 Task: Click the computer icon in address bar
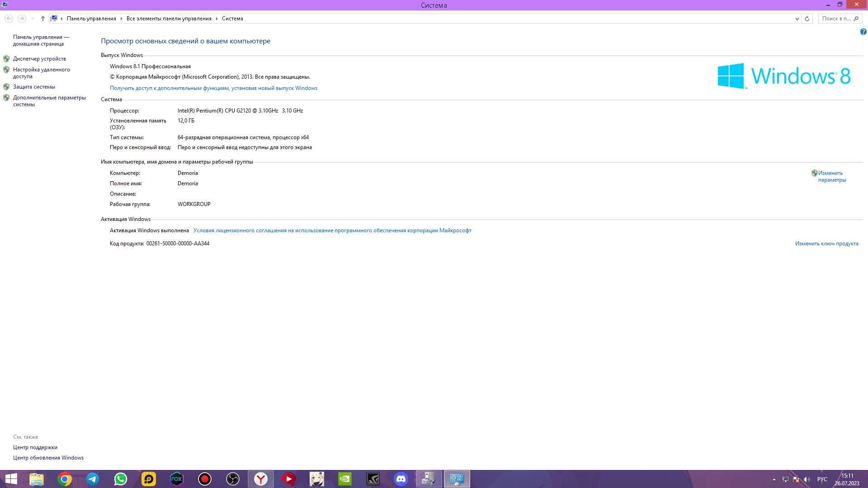tap(54, 19)
